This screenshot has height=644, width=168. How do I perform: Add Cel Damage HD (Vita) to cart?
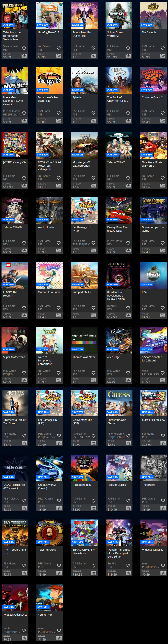pos(93,251)
